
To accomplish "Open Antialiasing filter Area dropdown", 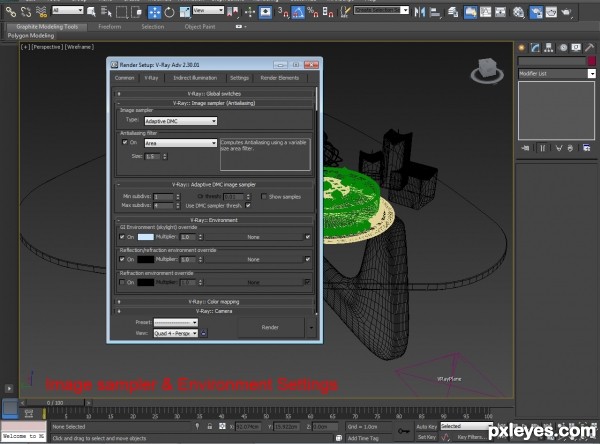I will click(x=181, y=143).
